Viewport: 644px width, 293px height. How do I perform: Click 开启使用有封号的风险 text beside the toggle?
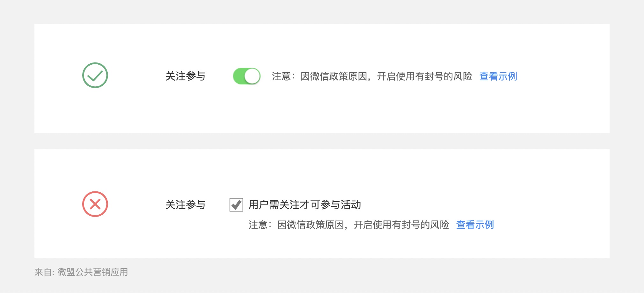click(424, 76)
